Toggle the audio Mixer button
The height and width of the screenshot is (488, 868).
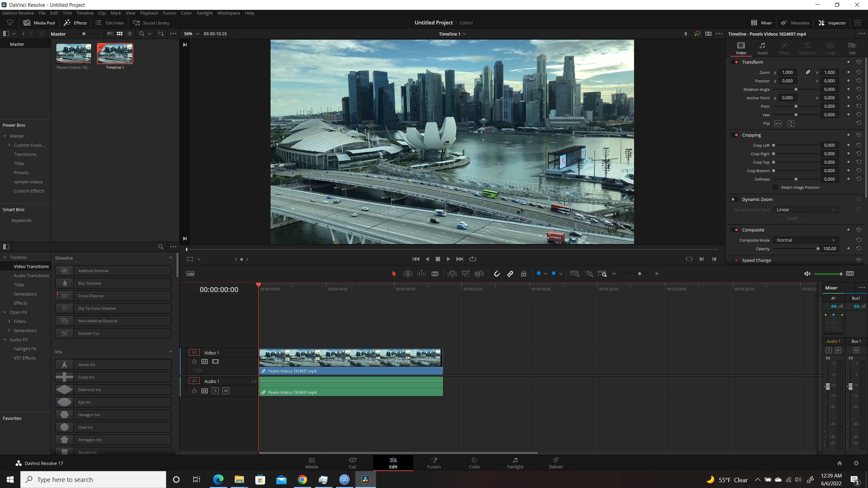(x=762, y=23)
